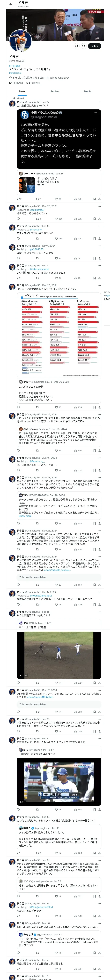Open more menu on the pinned post
The width and height of the screenshot is (110, 980).
pyautogui.click(x=99, y=102)
